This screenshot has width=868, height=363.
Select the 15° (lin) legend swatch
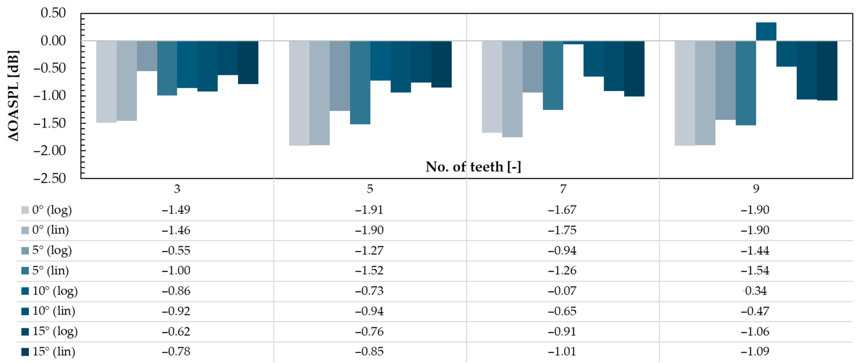click(25, 352)
